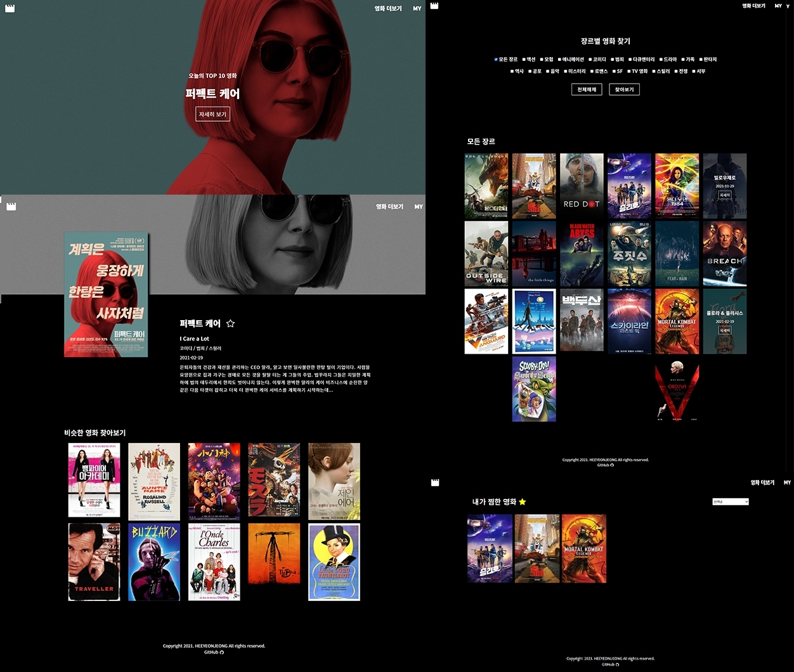This screenshot has width=794, height=672.
Task: Check the TV 영화 genre checkbox
Action: pyautogui.click(x=628, y=72)
